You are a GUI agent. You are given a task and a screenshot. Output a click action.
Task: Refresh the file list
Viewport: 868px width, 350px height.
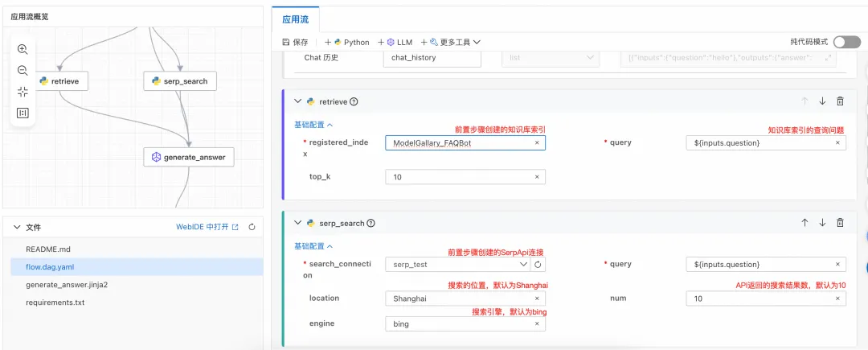(252, 227)
